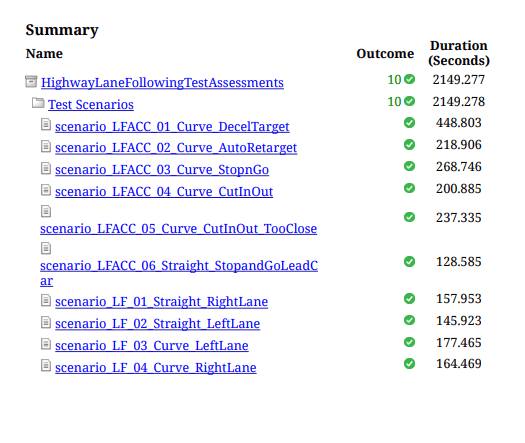Click document icon beside scenario_LFACC_03_Curve_StopnGo
525x443 pixels.
(x=46, y=168)
